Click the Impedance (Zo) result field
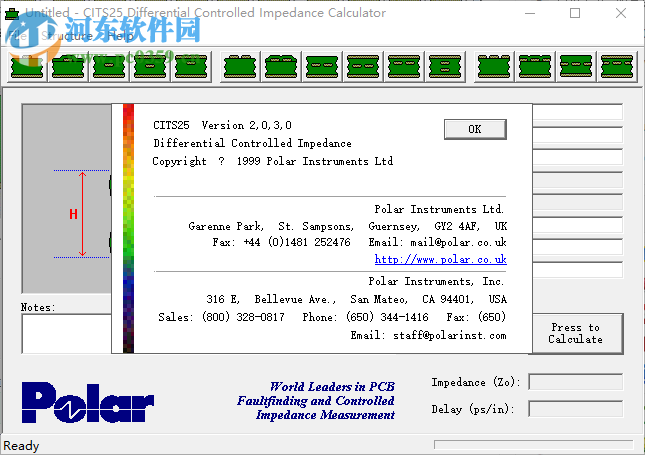 click(575, 382)
